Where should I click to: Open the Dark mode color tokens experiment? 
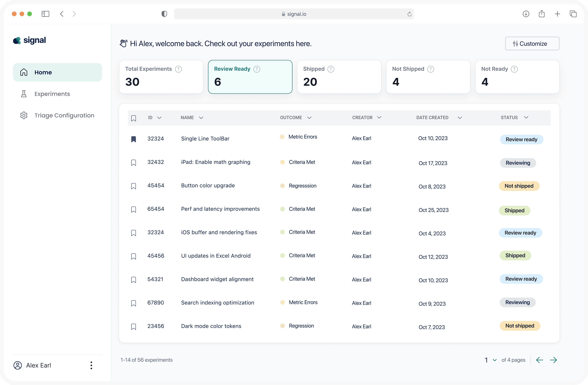point(211,326)
